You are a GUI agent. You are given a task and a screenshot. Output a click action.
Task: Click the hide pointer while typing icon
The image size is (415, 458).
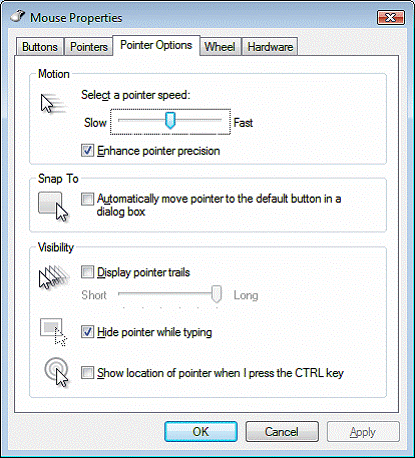point(53,332)
